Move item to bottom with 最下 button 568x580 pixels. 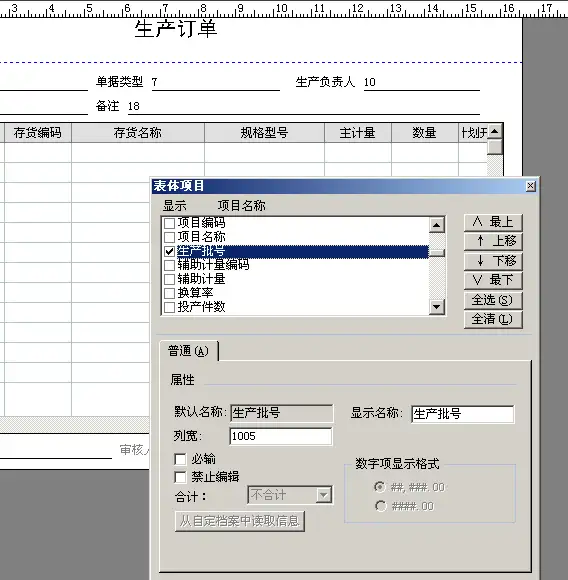coord(493,280)
